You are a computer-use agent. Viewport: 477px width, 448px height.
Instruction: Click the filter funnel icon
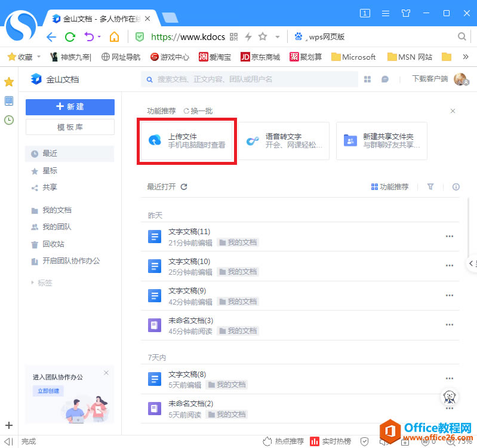point(430,187)
